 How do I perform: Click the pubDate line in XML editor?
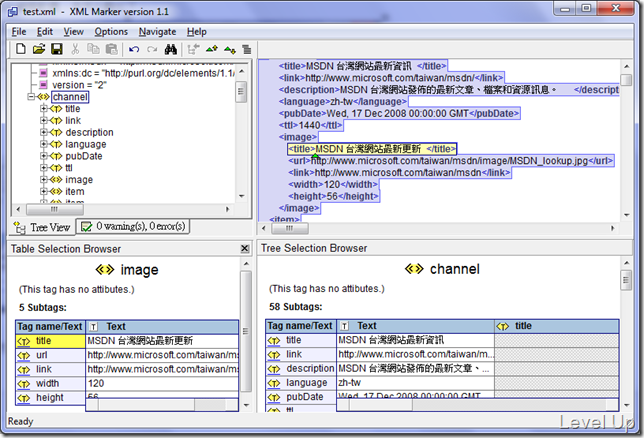coord(399,113)
